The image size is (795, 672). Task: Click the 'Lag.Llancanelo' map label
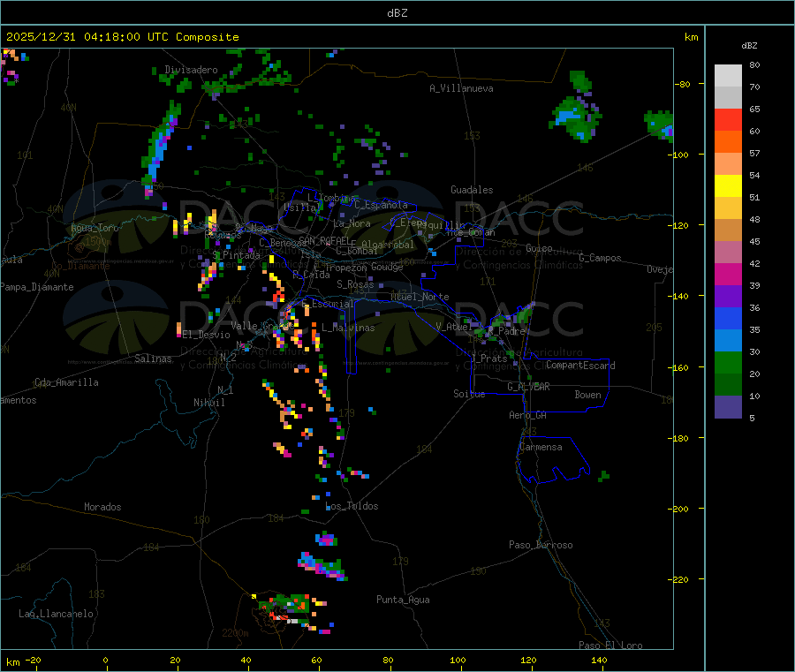[56, 614]
